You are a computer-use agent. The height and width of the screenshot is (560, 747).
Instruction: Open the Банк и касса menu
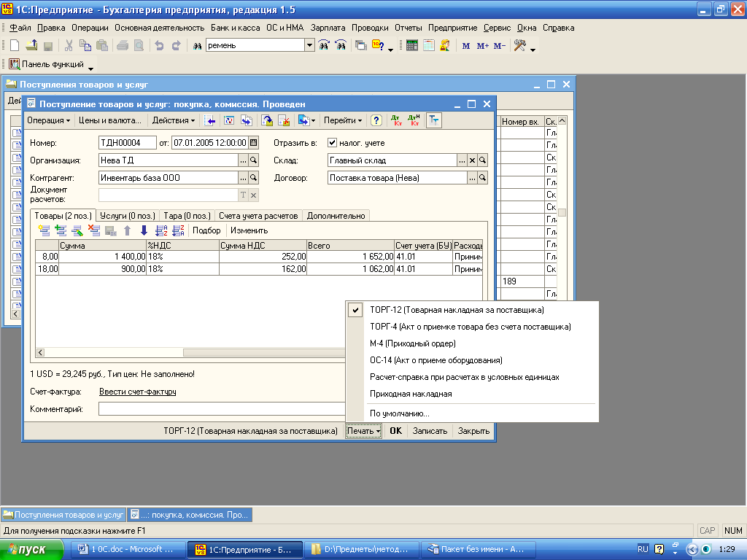pyautogui.click(x=236, y=28)
